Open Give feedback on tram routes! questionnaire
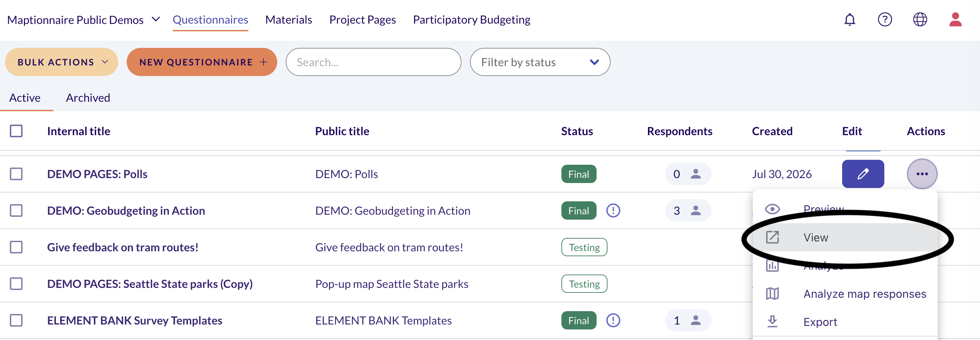 122,247
